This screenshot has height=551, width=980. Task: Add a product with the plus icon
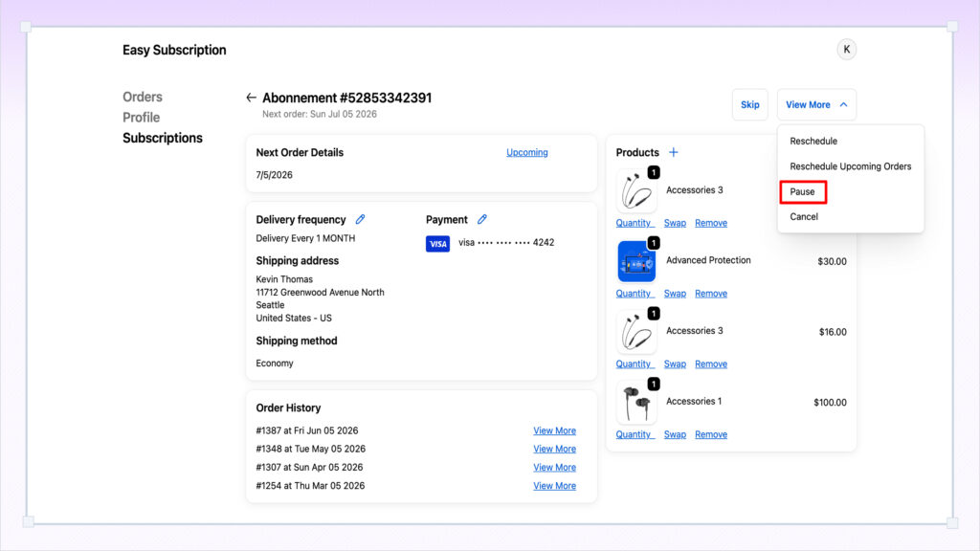point(673,152)
